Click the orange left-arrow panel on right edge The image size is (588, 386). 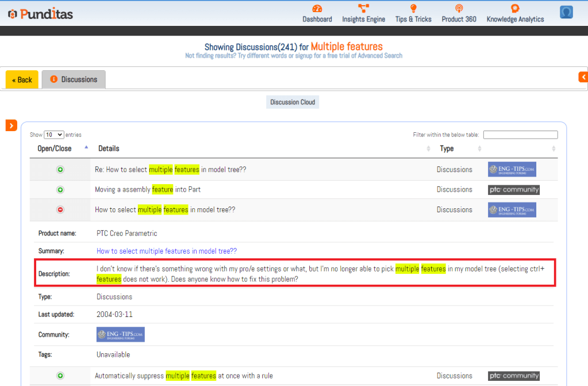pos(583,77)
